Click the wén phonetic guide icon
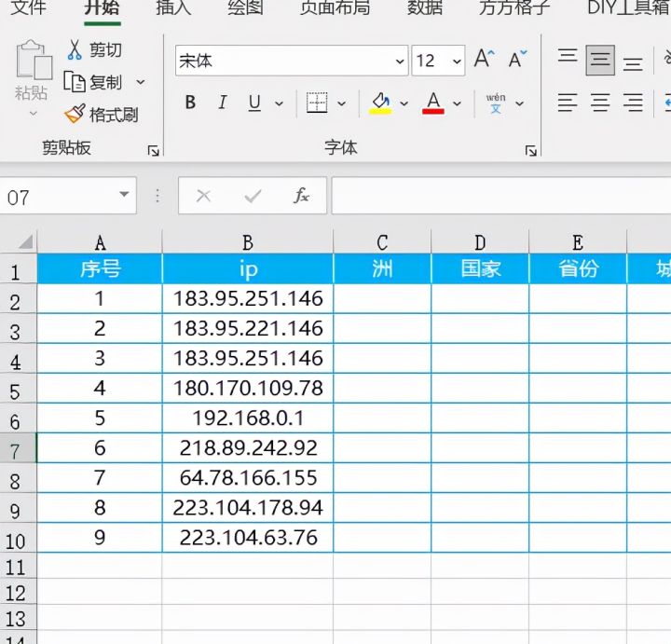671x644 pixels. pos(496,103)
